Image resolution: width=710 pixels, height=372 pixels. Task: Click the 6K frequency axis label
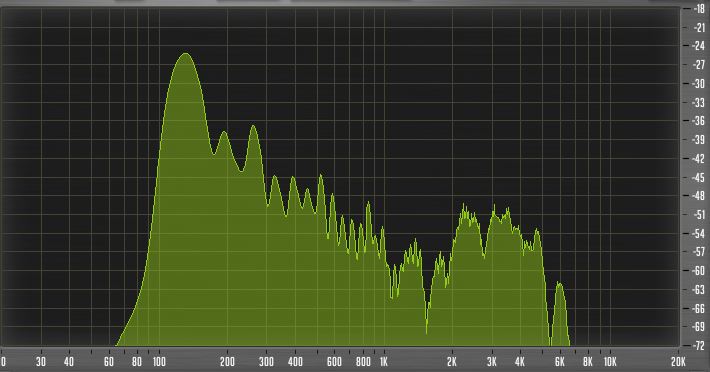point(560,362)
